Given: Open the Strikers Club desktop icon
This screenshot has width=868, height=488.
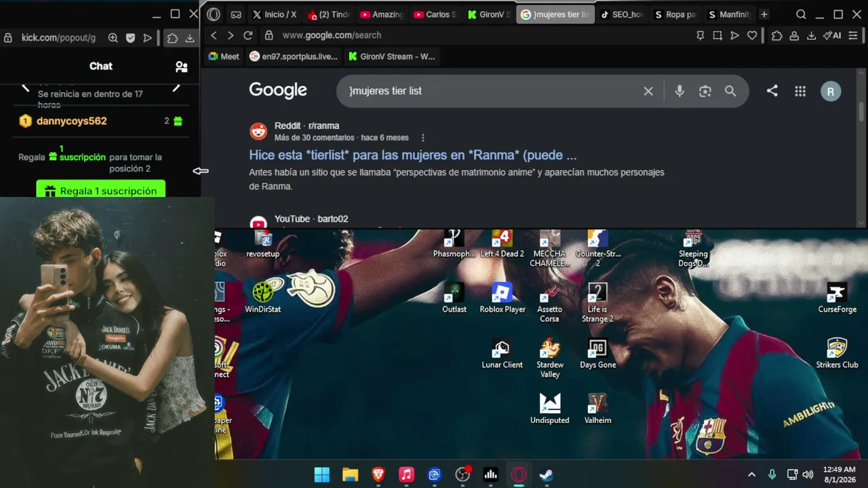Looking at the screenshot, I should 837,354.
